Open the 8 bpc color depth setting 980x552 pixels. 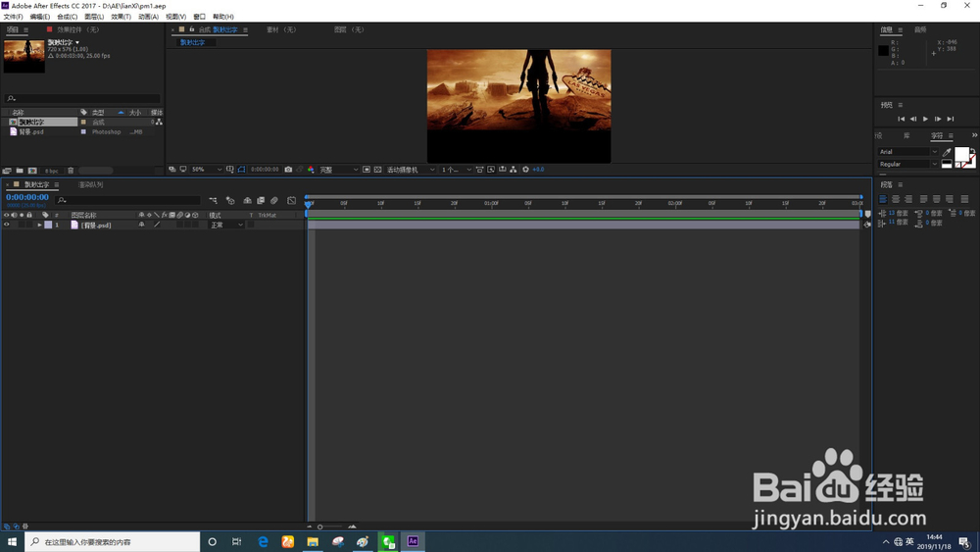pos(51,171)
